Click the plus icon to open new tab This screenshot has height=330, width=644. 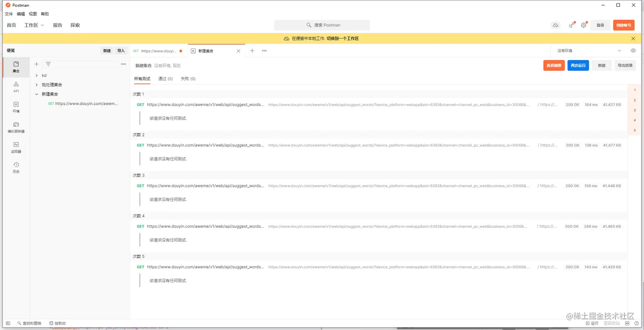pyautogui.click(x=252, y=51)
